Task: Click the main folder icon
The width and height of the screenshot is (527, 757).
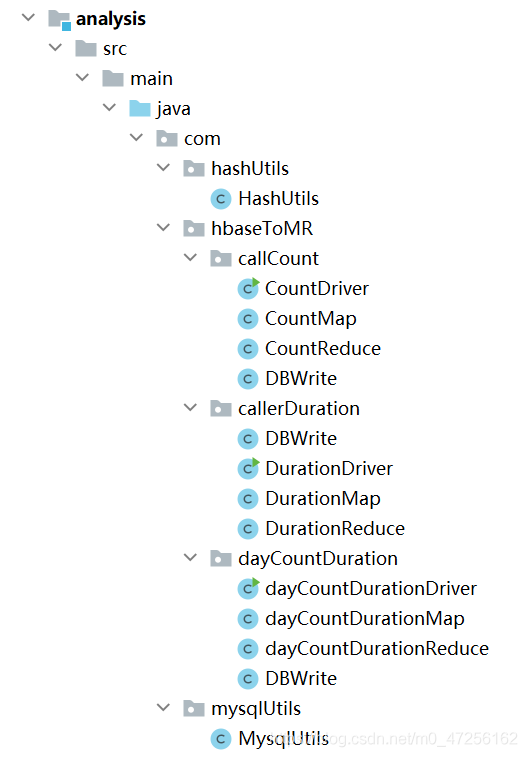Action: click(x=113, y=79)
